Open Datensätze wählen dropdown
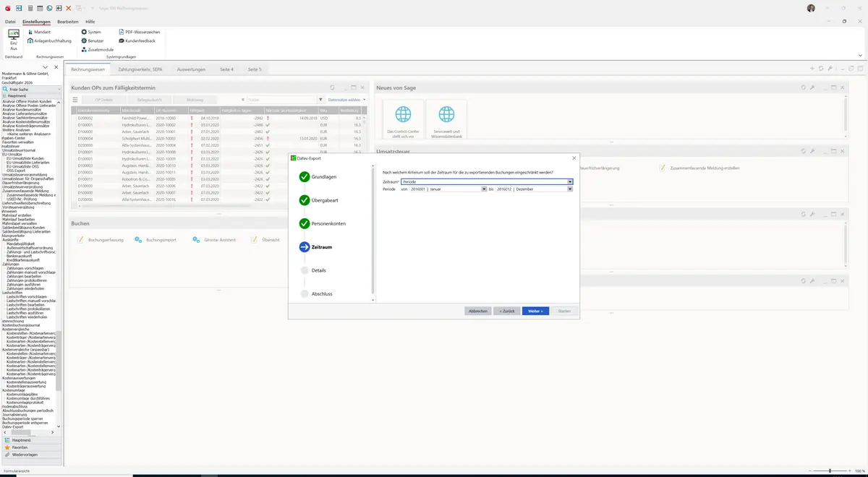 [346, 100]
